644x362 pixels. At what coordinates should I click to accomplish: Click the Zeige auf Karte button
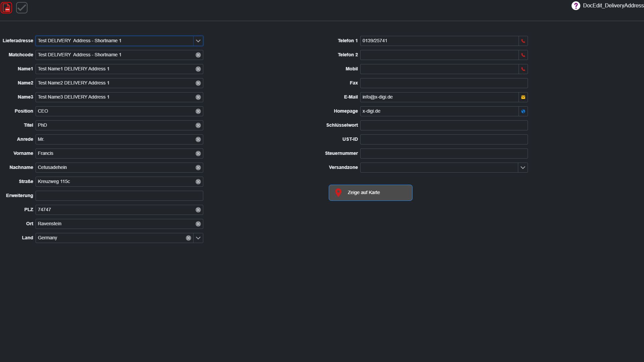point(370,193)
